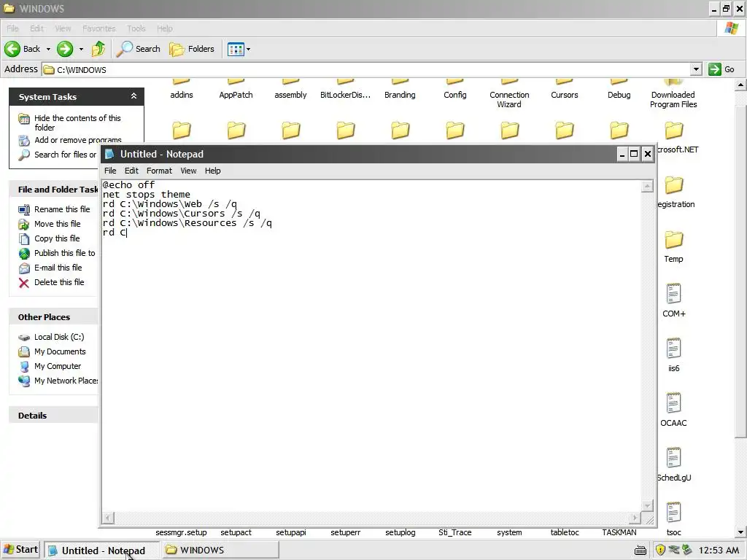The image size is (747, 560).
Task: Go up one folder level icon
Action: click(98, 49)
